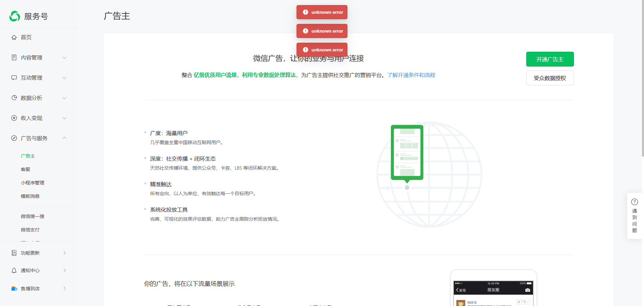Click the 广度：海量用户 heading

(x=169, y=133)
